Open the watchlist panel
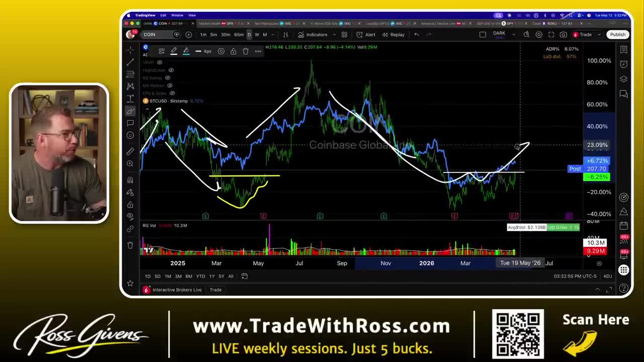644x362 pixels. 624,50
